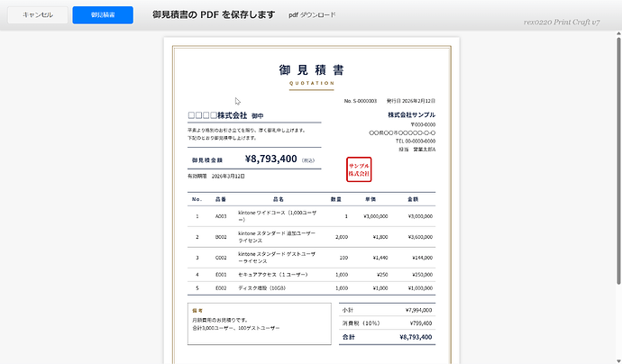622x364 pixels.
Task: Click the blue 御見積書 button
Action: click(103, 15)
